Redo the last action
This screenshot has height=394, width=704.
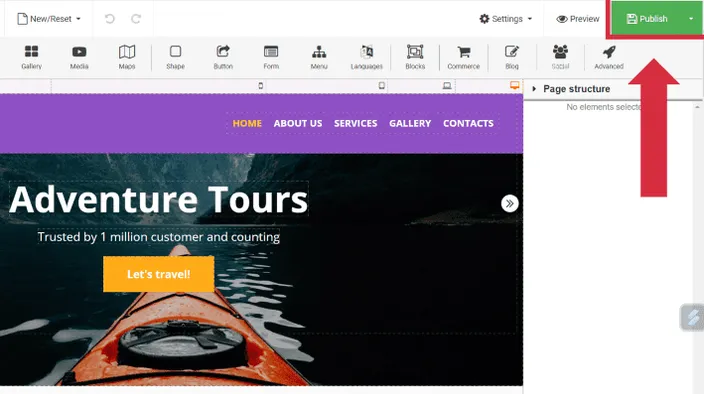(x=136, y=19)
